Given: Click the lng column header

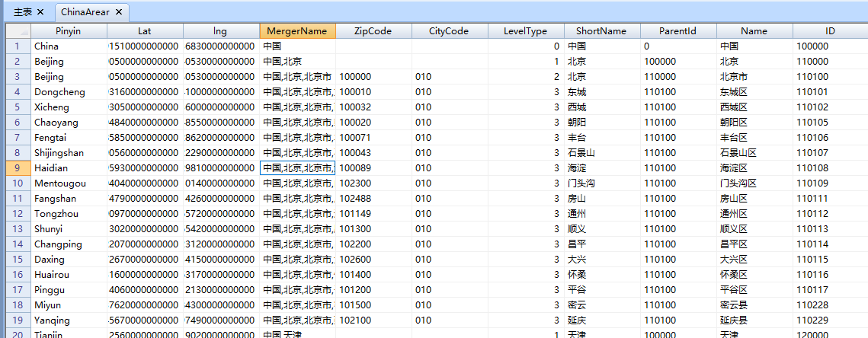Looking at the screenshot, I should [x=221, y=31].
